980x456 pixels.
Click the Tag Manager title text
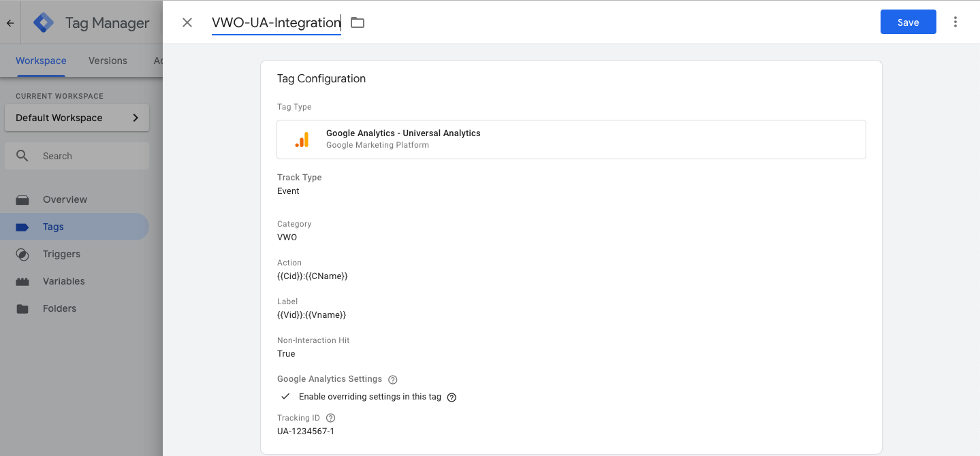(x=107, y=23)
